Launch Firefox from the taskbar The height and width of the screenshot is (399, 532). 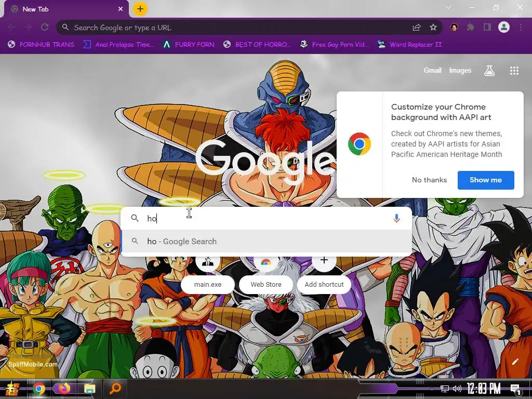click(x=64, y=389)
